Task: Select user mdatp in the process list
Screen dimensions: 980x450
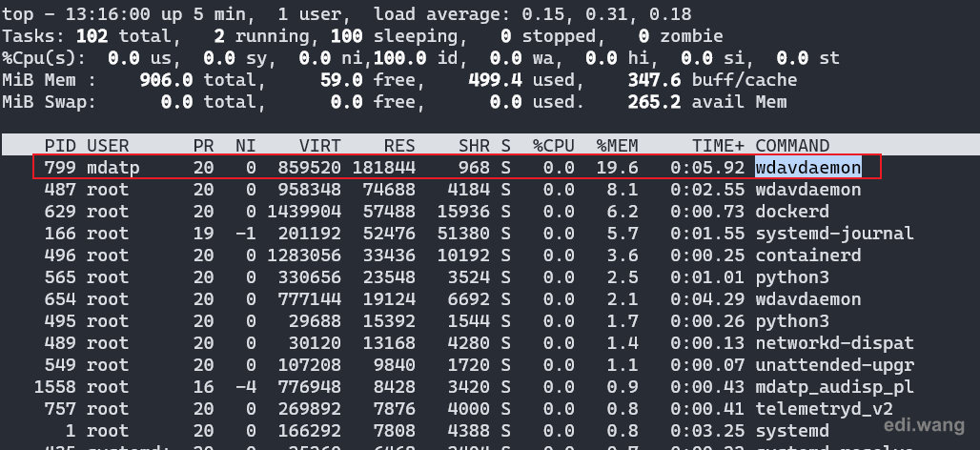Action: pos(113,168)
